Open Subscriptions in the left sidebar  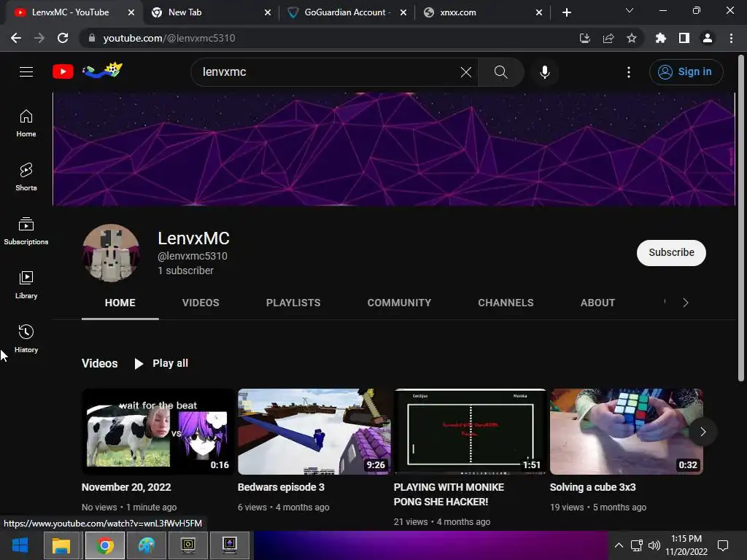pos(26,231)
